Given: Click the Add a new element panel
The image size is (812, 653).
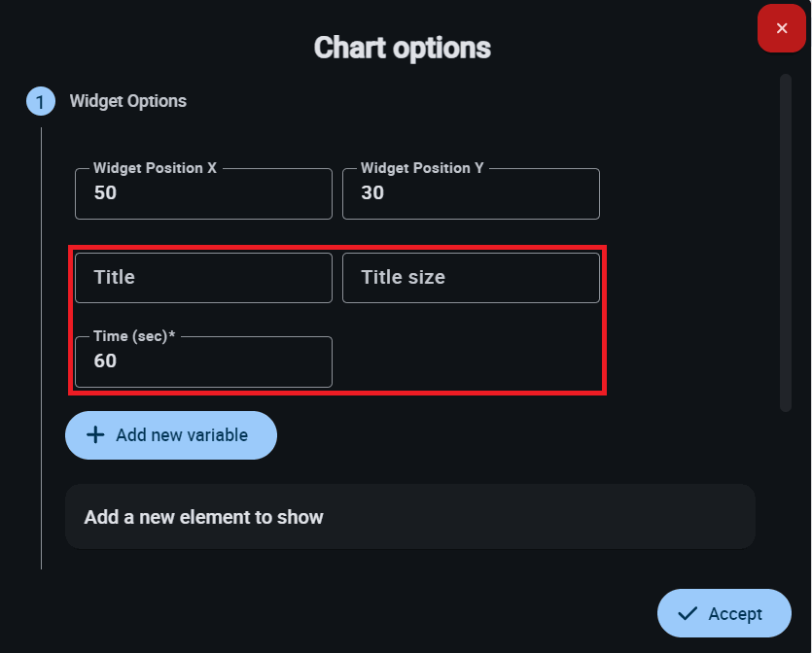Looking at the screenshot, I should point(409,517).
